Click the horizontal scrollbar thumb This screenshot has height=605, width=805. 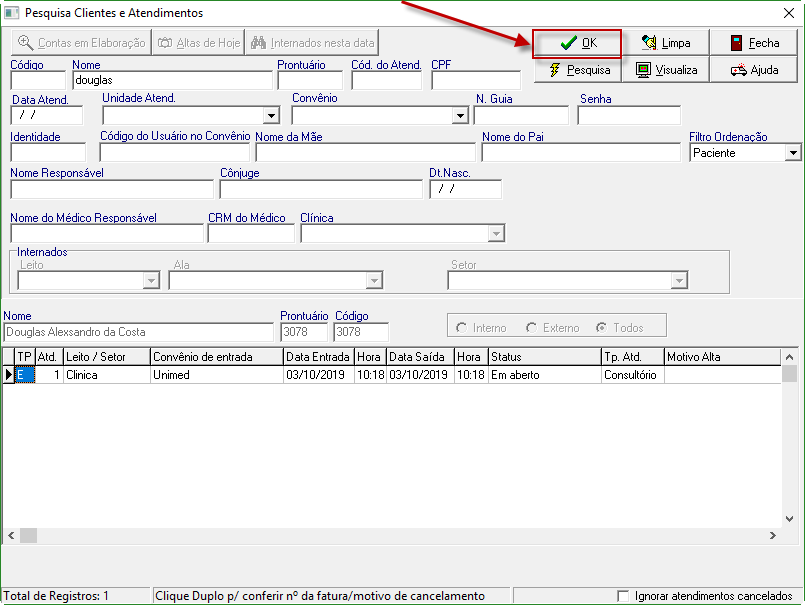tap(28, 536)
